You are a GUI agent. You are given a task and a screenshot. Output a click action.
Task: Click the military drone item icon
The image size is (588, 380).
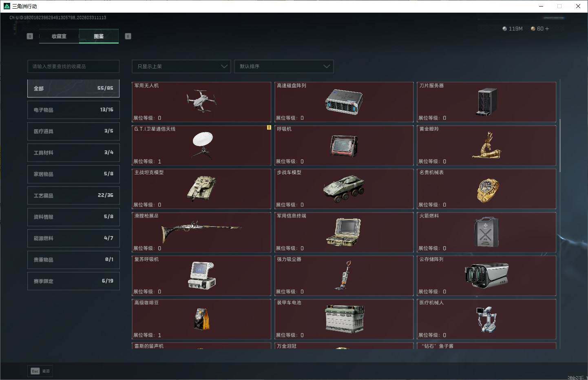(x=201, y=101)
